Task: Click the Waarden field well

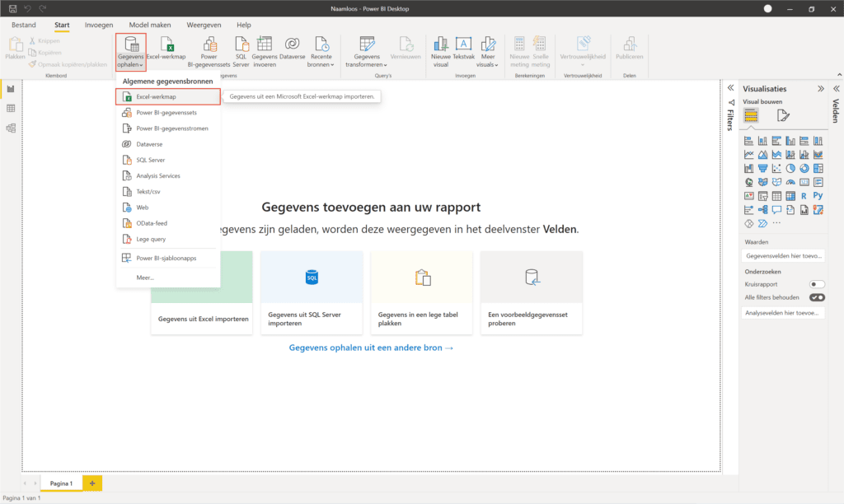Action: click(x=783, y=256)
